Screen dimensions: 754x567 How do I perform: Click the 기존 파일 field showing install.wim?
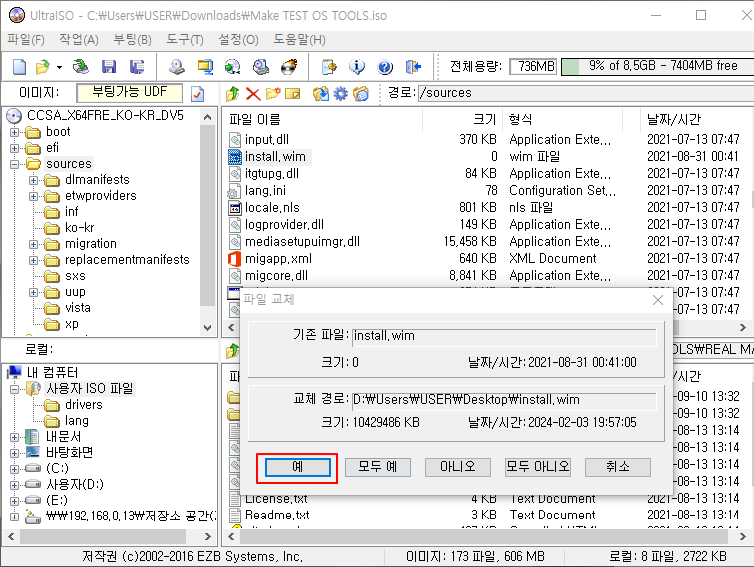pyautogui.click(x=504, y=336)
